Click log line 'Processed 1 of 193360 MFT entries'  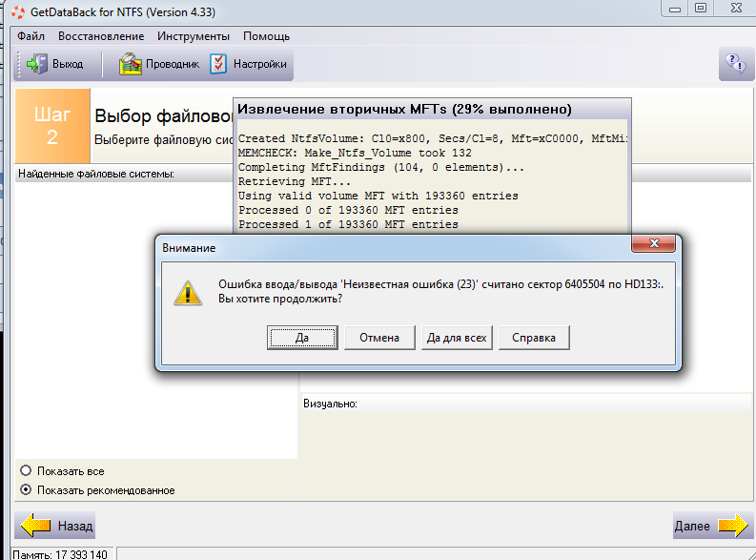pyautogui.click(x=348, y=224)
